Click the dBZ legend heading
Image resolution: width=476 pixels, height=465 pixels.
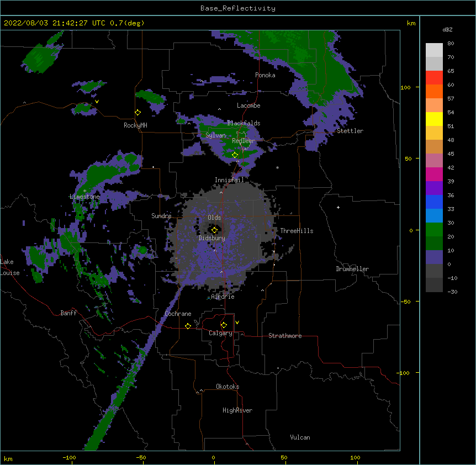point(447,29)
